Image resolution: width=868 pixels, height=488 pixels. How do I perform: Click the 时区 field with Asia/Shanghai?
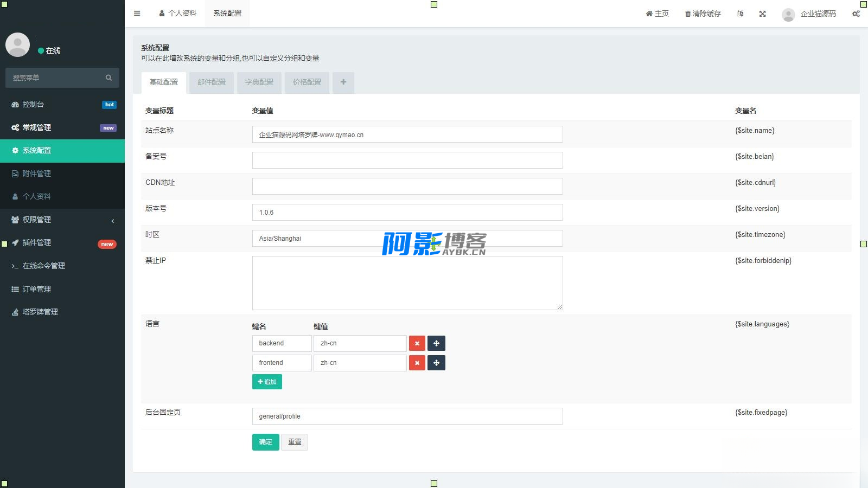click(407, 239)
